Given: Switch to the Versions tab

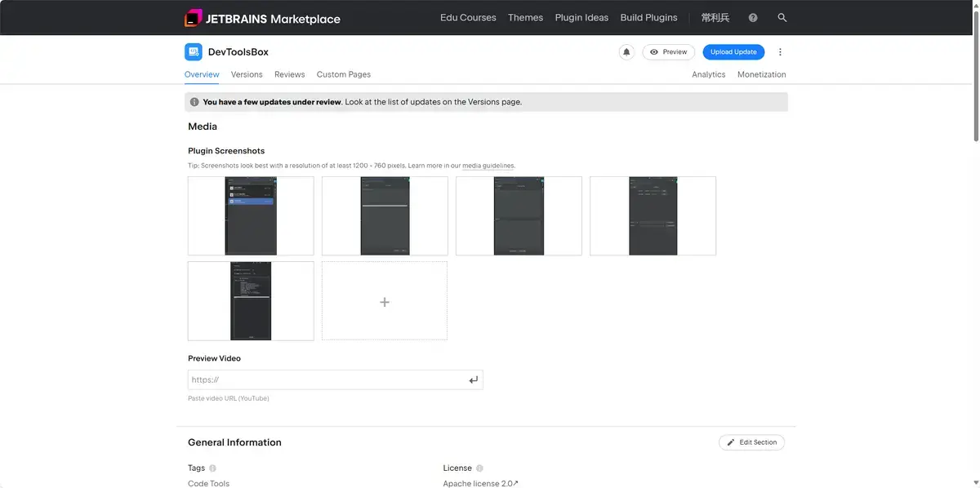Looking at the screenshot, I should [247, 74].
